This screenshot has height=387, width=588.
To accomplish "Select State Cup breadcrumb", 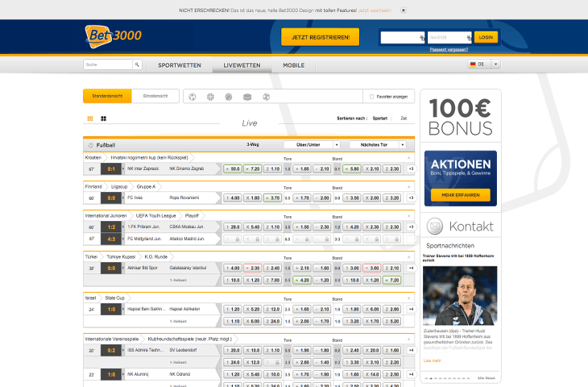I will (114, 298).
